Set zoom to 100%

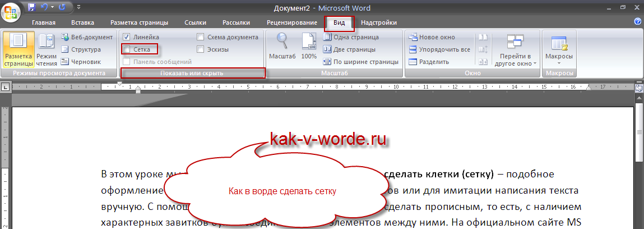click(x=309, y=46)
